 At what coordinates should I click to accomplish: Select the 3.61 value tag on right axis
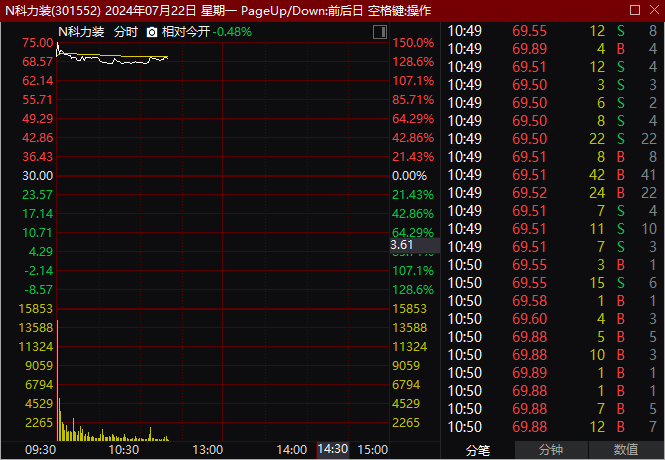(x=414, y=245)
